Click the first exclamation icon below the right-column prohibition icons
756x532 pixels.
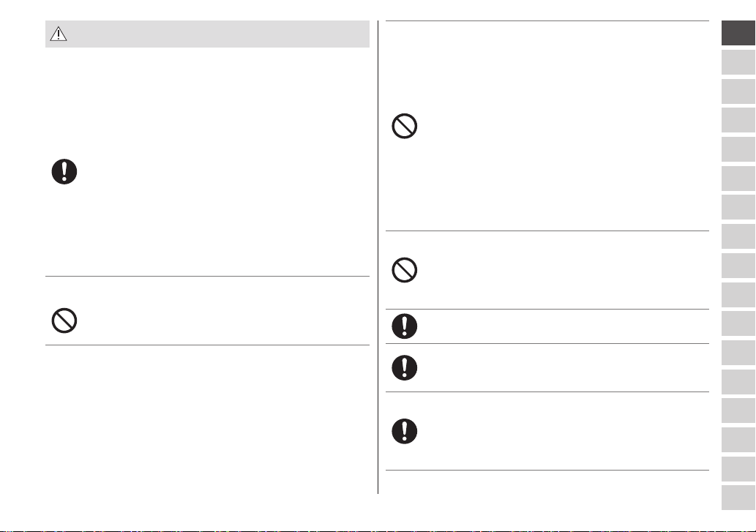[405, 326]
